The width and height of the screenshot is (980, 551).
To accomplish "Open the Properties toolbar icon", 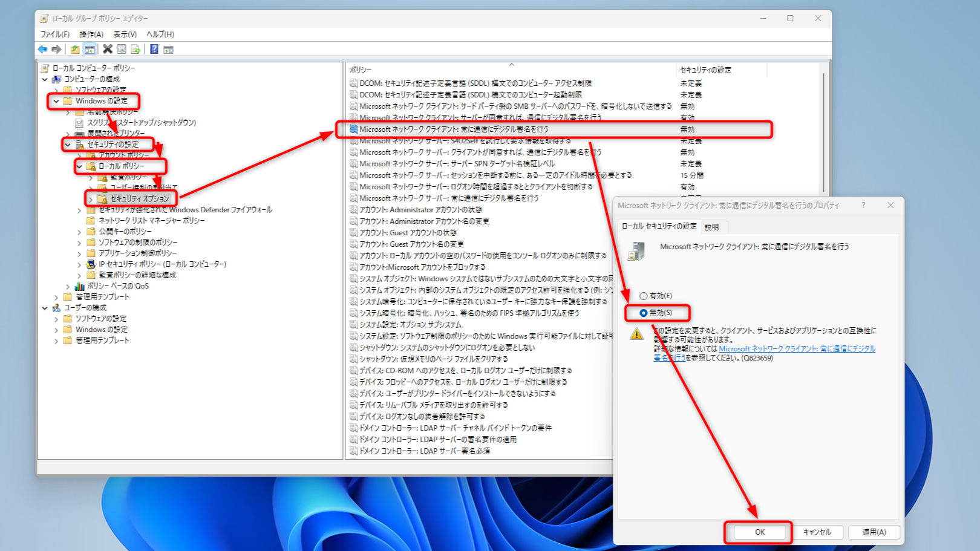I will [x=122, y=50].
